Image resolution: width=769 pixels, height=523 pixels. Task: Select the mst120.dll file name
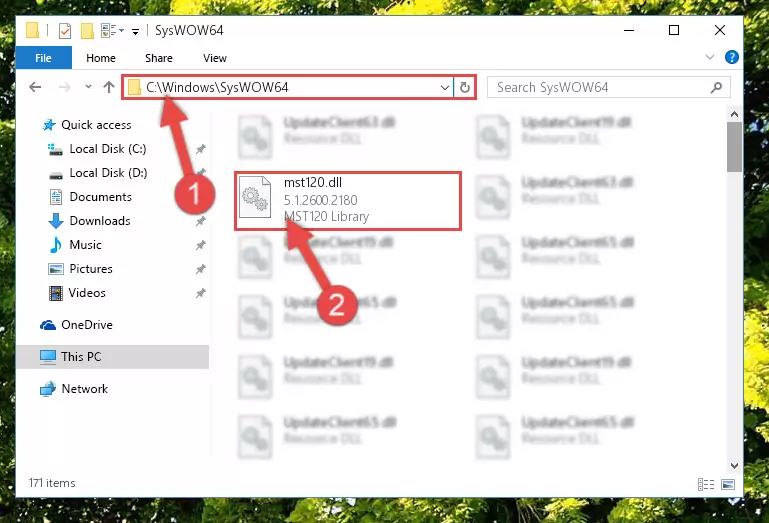[x=313, y=183]
